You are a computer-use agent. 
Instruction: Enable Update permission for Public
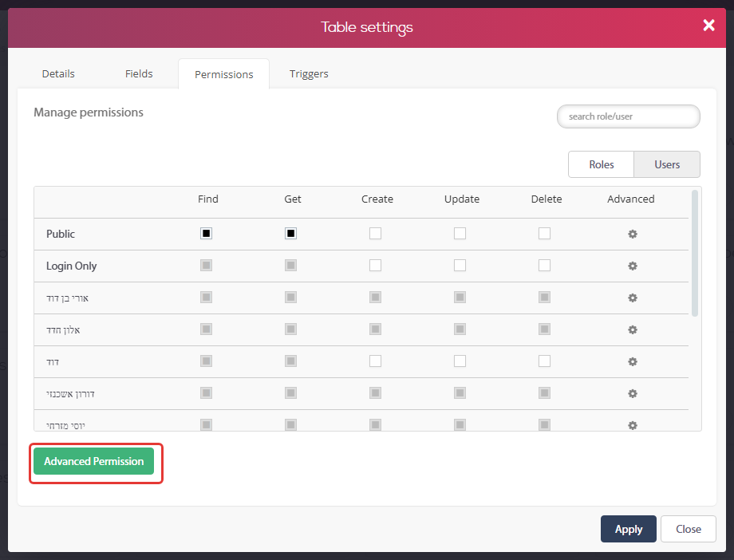(x=460, y=233)
